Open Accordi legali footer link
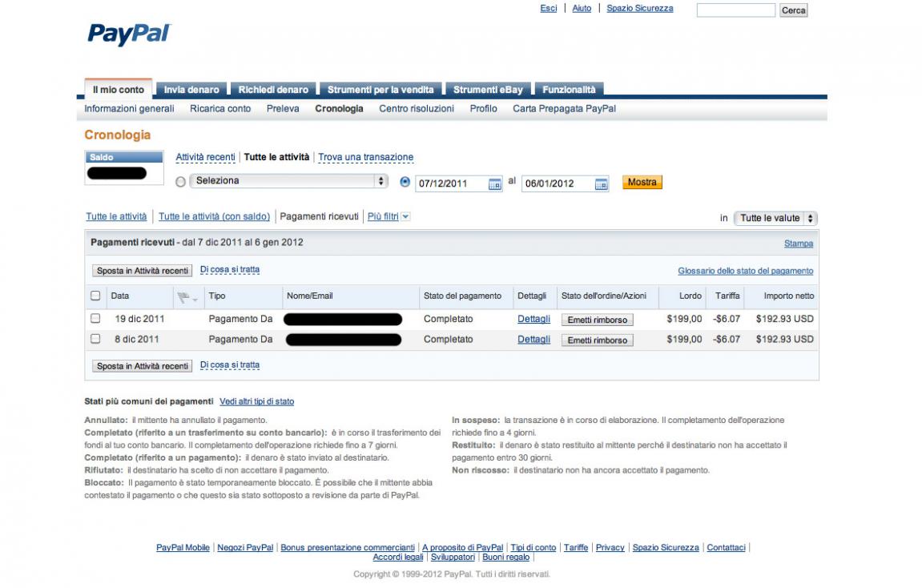 click(398, 557)
